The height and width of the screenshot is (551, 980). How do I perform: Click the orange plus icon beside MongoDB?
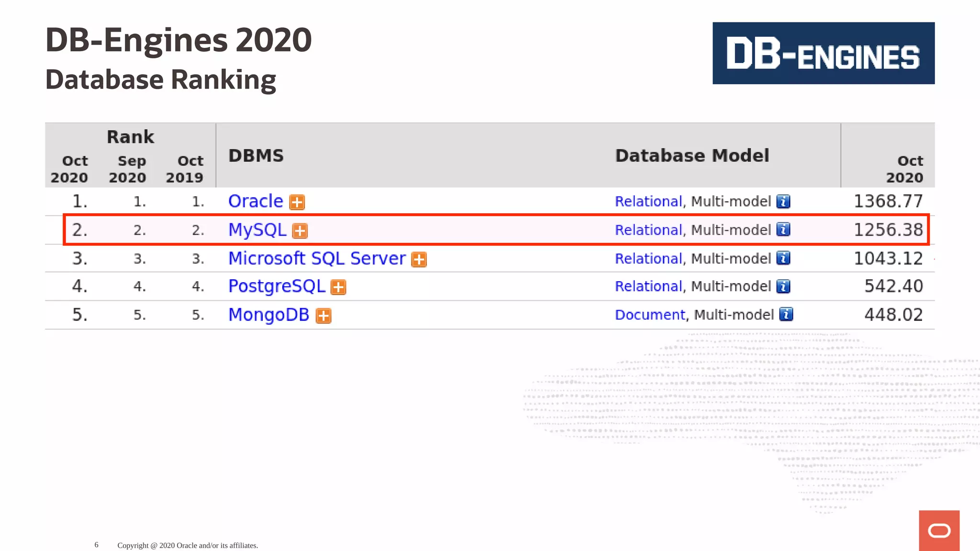pyautogui.click(x=323, y=316)
